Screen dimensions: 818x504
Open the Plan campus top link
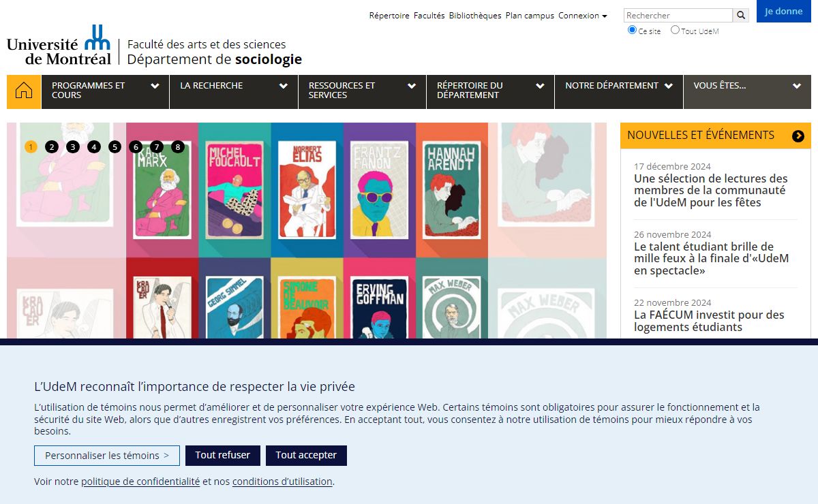pos(530,15)
